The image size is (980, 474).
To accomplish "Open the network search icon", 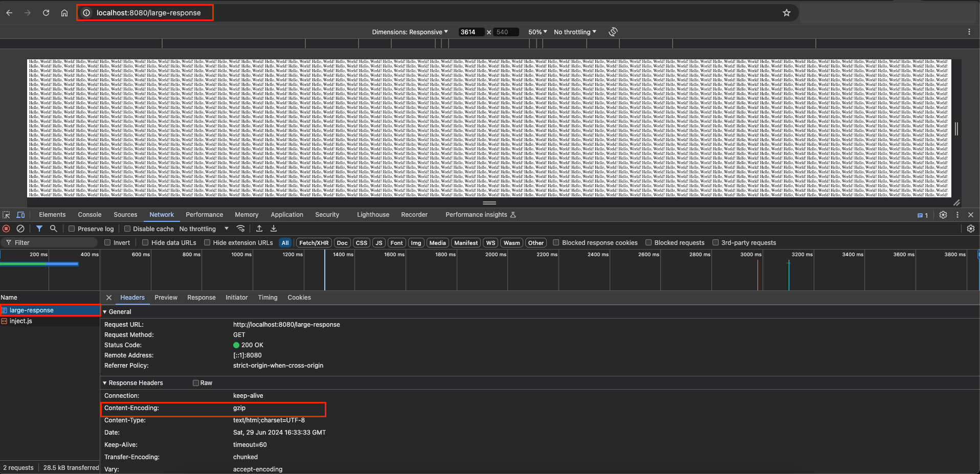I will point(53,229).
